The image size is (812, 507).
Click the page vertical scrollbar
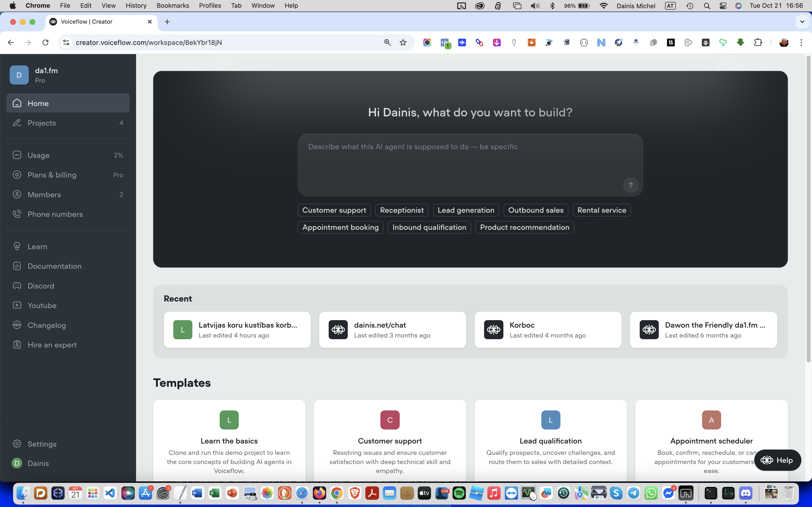point(808,208)
